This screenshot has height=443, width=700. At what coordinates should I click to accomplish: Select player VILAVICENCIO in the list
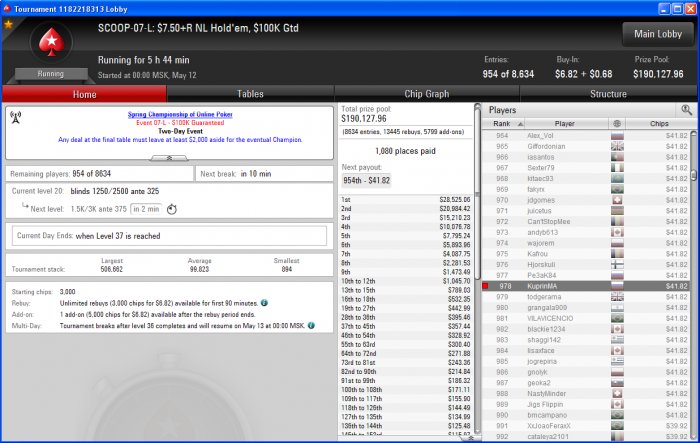(x=586, y=318)
